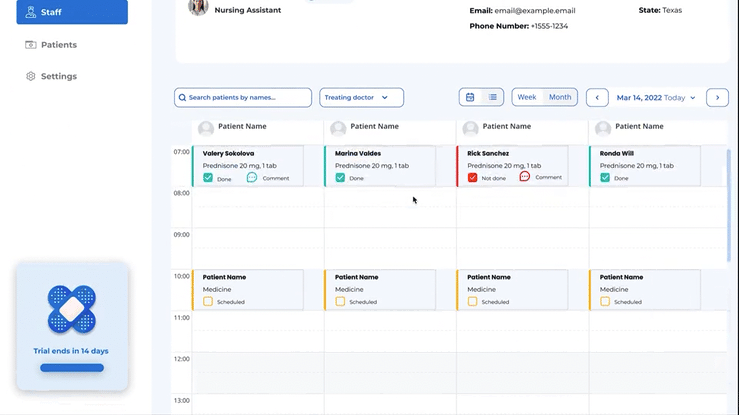Go to previous day arrow

coord(597,98)
